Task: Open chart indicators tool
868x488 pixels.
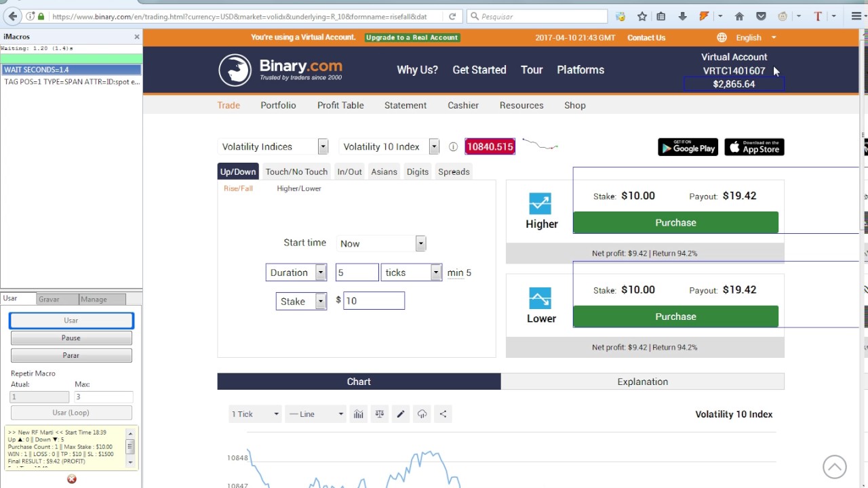Action: point(358,414)
